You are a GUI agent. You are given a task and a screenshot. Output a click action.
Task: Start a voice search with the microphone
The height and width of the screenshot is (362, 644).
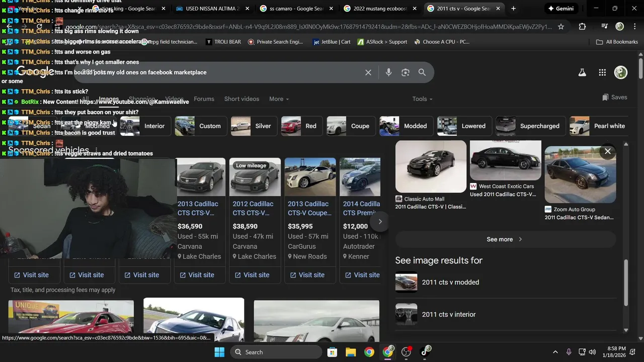(388, 72)
